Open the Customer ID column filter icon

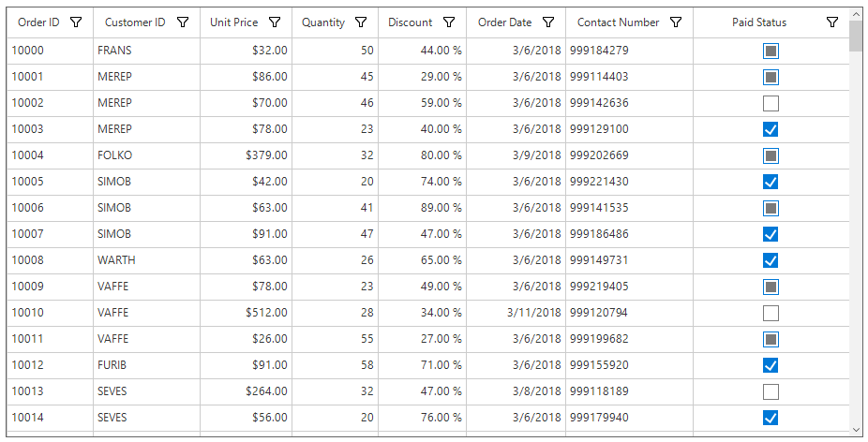pyautogui.click(x=183, y=22)
